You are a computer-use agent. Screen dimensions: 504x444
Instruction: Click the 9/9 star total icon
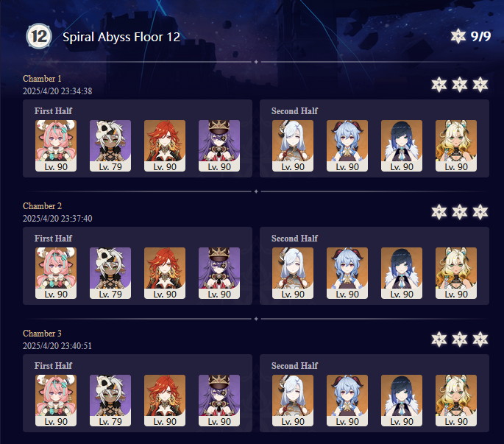click(458, 36)
